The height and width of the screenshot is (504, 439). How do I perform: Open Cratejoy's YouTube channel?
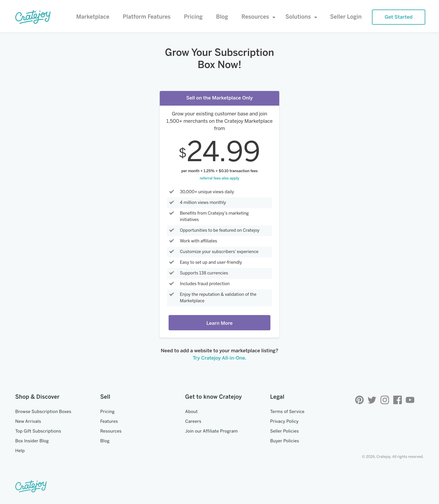pyautogui.click(x=410, y=400)
